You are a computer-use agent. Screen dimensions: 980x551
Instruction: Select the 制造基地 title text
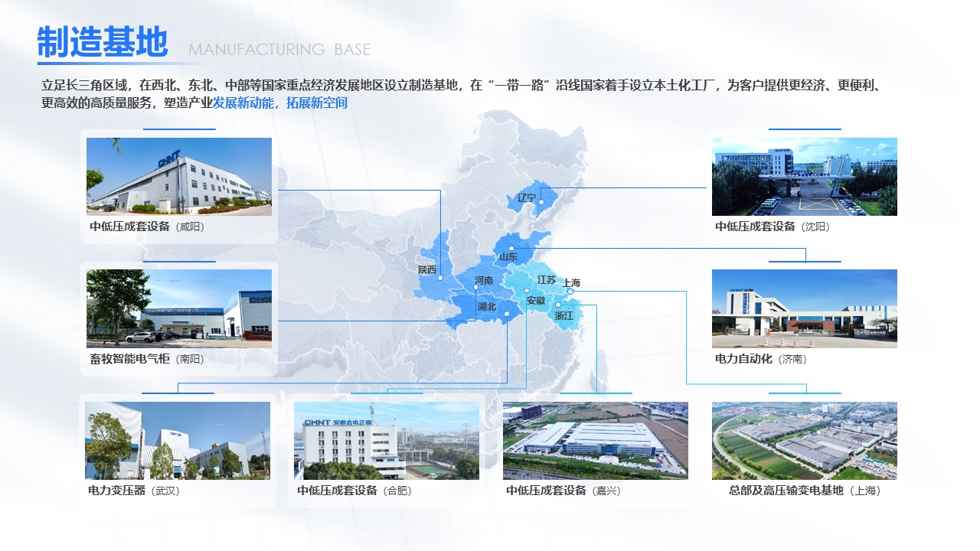pyautogui.click(x=102, y=42)
